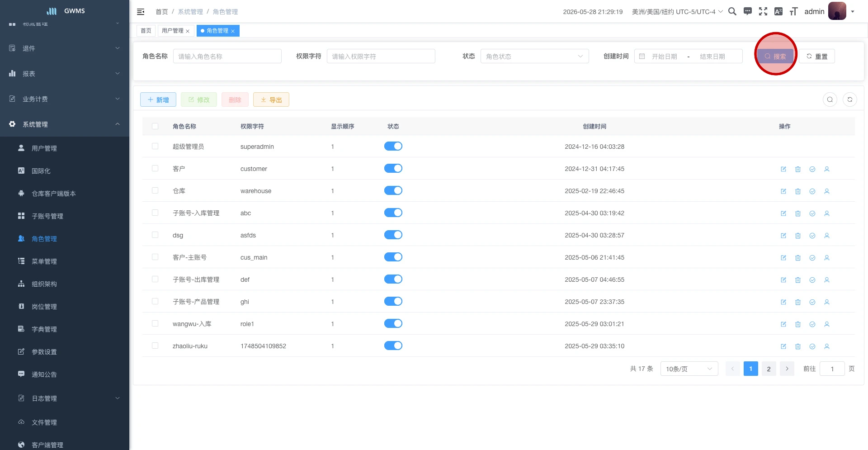Check the 超级管理员 row checkbox
This screenshot has height=450, width=868.
tap(155, 146)
